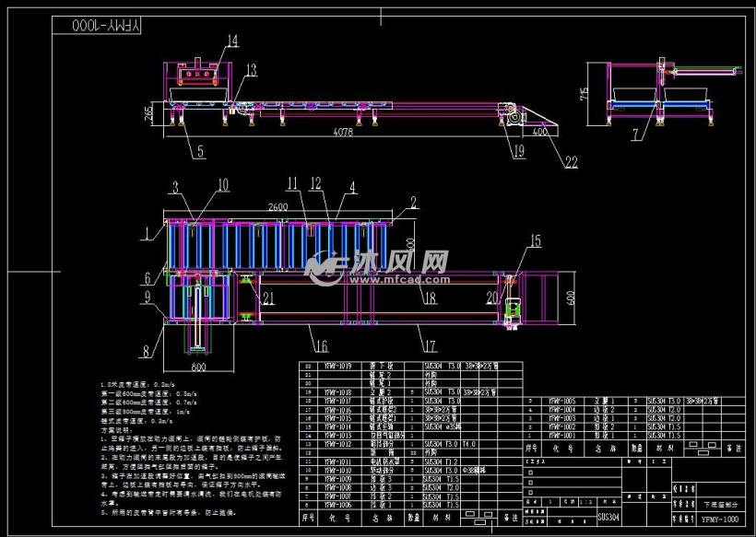The width and height of the screenshot is (756, 537).
Task: Click part callout number 15
Action: 536,241
